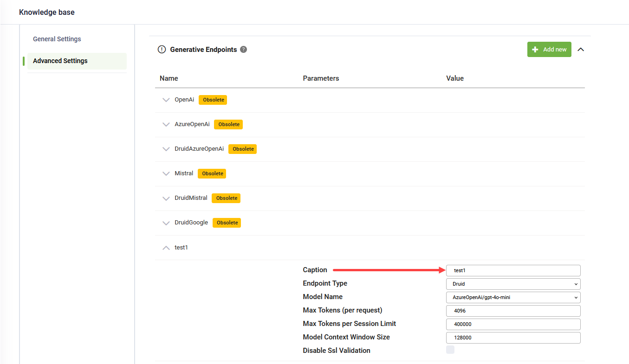Collapse the test1 endpoint row
The height and width of the screenshot is (364, 629).
pyautogui.click(x=166, y=248)
